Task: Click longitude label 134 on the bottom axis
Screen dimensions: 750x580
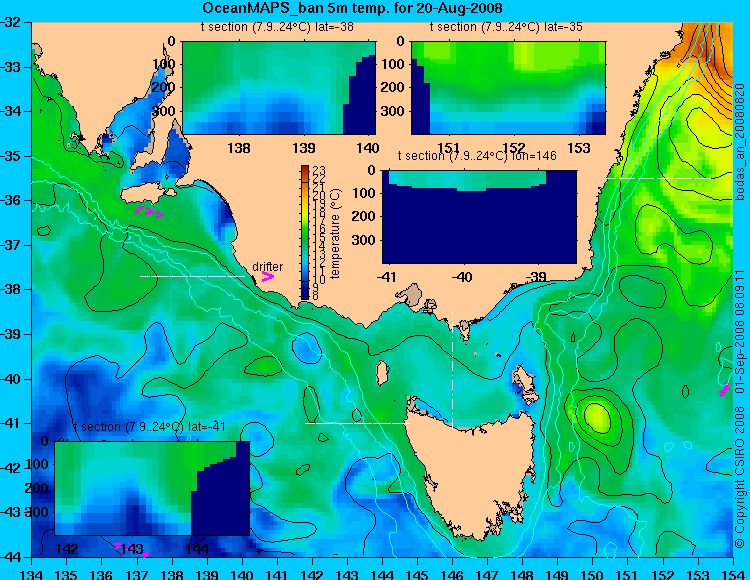Action: point(32,574)
